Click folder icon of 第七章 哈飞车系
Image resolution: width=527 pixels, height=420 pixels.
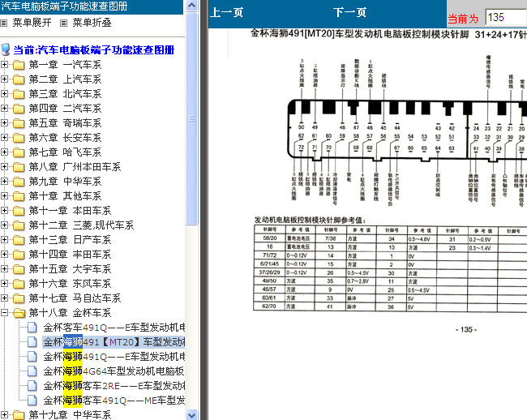tap(19, 152)
